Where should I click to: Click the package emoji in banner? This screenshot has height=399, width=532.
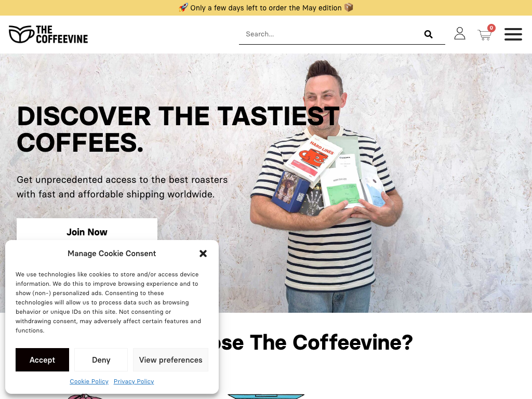[x=349, y=7]
